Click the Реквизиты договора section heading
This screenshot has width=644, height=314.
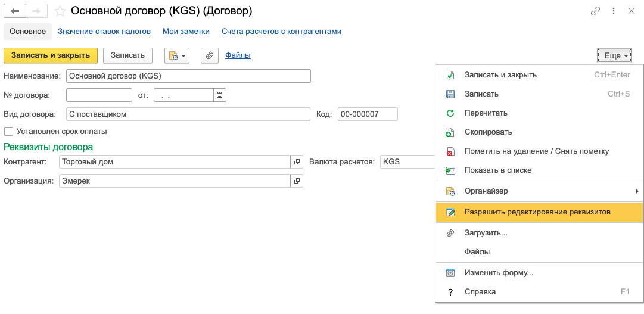pyautogui.click(x=48, y=147)
